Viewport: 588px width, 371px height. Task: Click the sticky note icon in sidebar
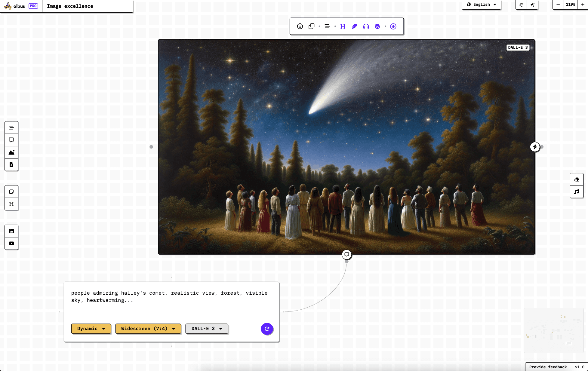[11, 192]
